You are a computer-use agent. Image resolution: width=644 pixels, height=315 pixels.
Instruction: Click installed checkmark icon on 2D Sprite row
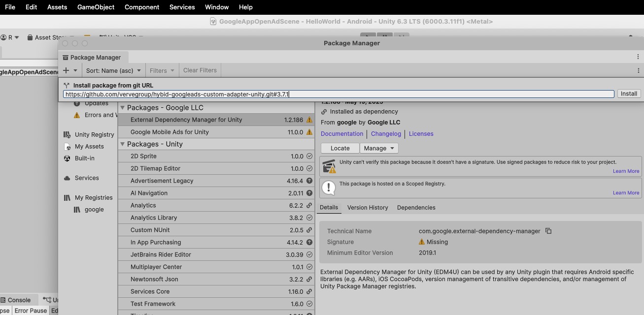click(309, 156)
